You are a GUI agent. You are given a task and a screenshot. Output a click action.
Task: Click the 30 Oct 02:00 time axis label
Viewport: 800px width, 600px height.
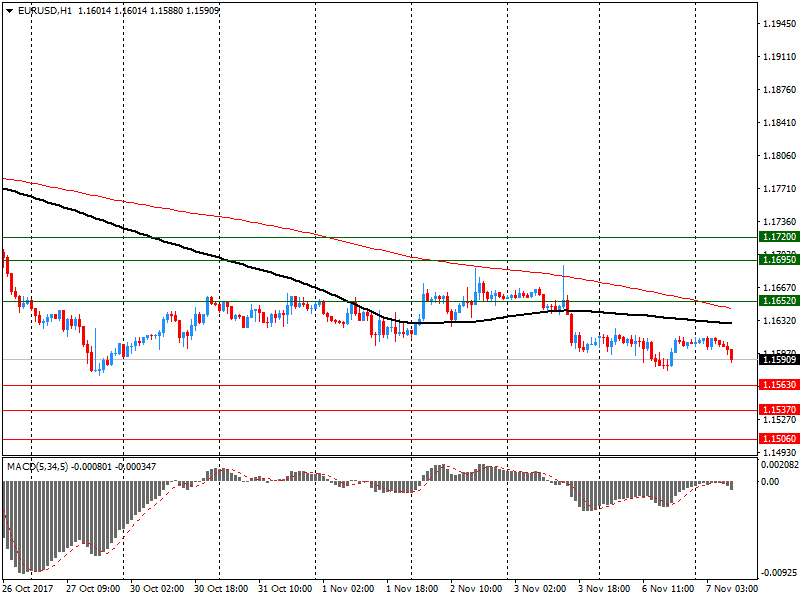pyautogui.click(x=157, y=588)
